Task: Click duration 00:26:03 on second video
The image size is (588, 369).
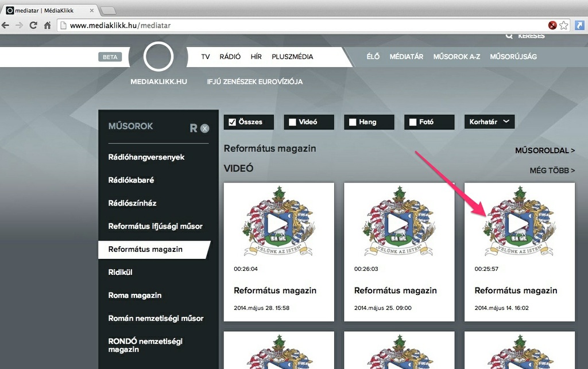Action: coord(366,269)
